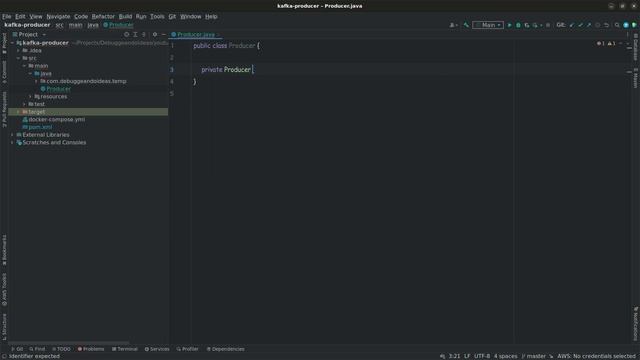Select docker-compose.yml in project tree
The width and height of the screenshot is (640, 360).
53,120
